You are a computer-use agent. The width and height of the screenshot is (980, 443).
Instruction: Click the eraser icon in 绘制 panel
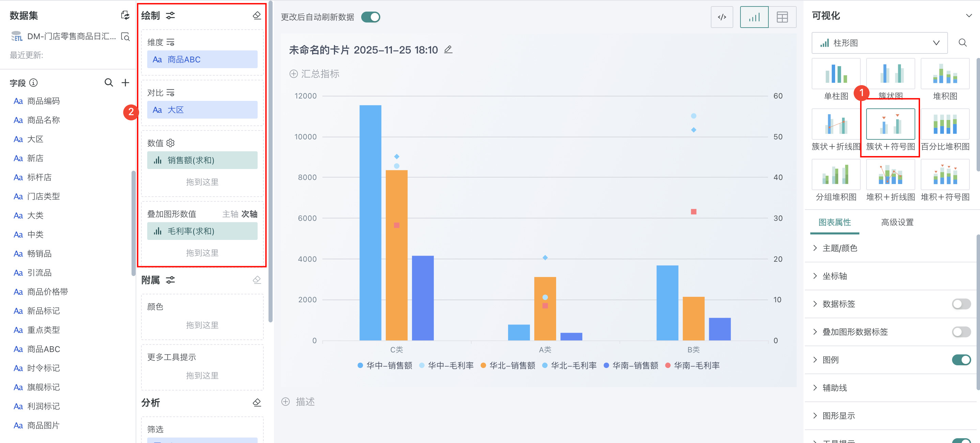tap(257, 16)
